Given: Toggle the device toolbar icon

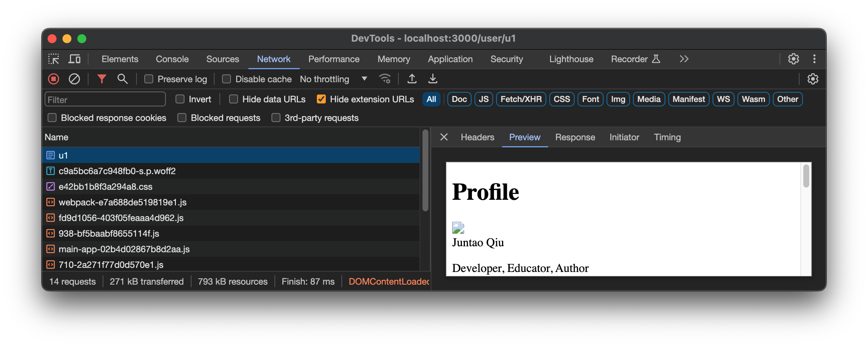Looking at the screenshot, I should pos(75,59).
